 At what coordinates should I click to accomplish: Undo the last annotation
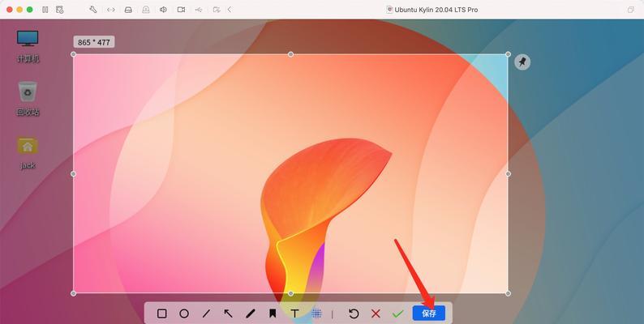[x=354, y=313]
